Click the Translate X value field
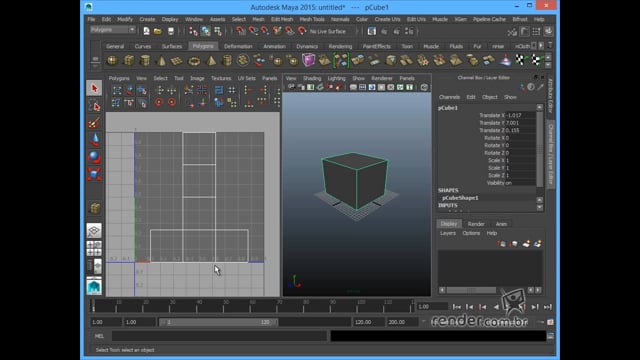 (520, 116)
